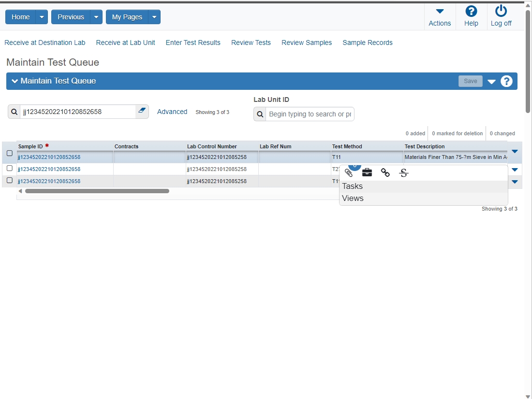Click the chain link icon in popup
Viewport: 532px width, 399px height.
(x=385, y=172)
